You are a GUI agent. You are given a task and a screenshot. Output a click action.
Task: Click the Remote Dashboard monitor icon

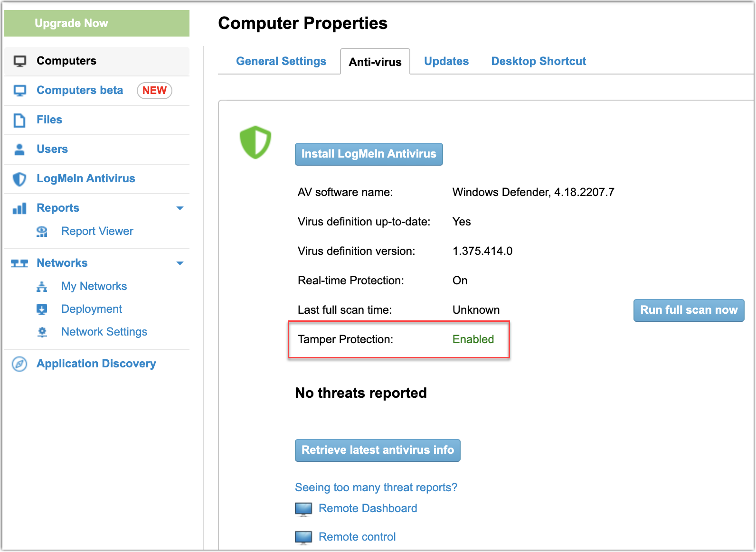[x=303, y=509]
